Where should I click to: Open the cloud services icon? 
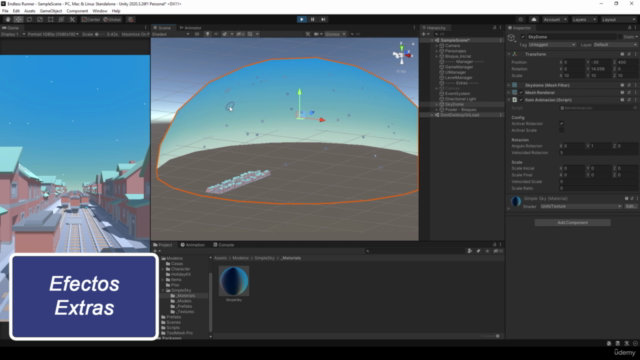click(x=534, y=19)
